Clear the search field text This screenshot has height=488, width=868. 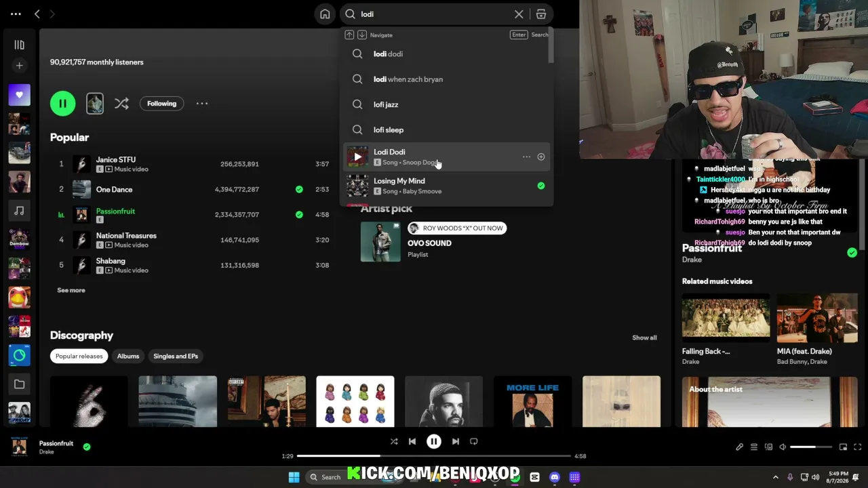tap(519, 14)
